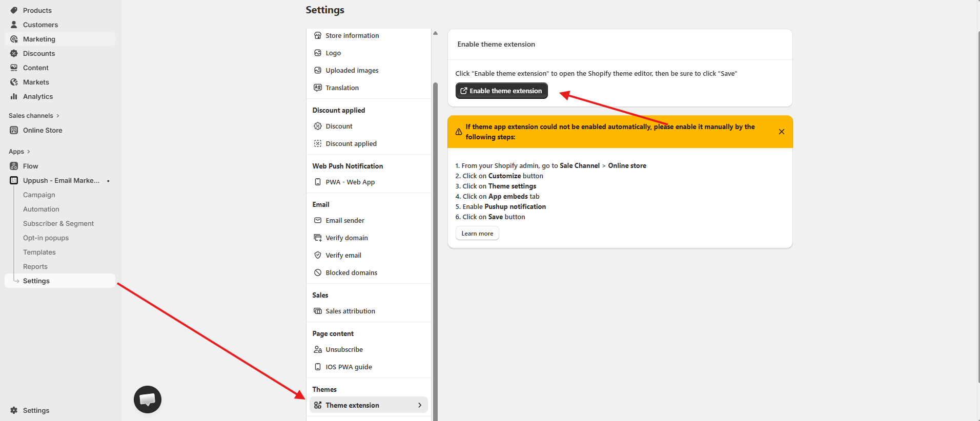Open Subscriber & Segment
Viewport: 980px width, 421px height.
[x=58, y=223]
